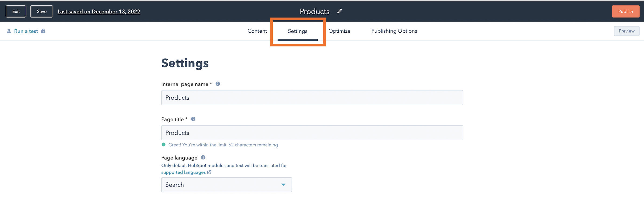Open the Page title info icon

[x=193, y=119]
